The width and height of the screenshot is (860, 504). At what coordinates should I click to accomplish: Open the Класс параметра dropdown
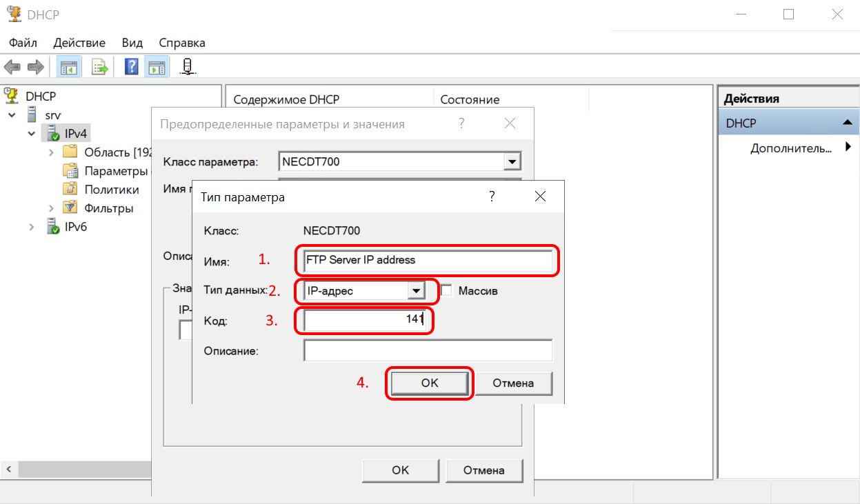pyautogui.click(x=511, y=161)
